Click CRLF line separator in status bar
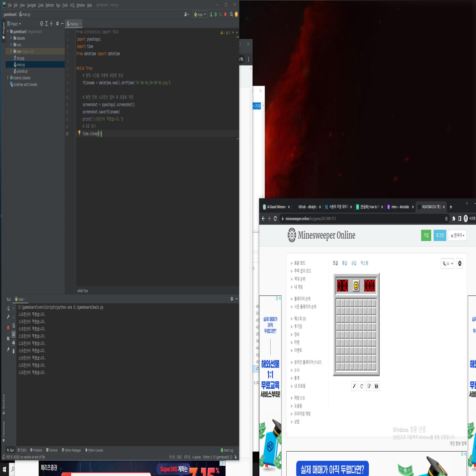This screenshot has height=476, width=476. pyautogui.click(x=179, y=457)
